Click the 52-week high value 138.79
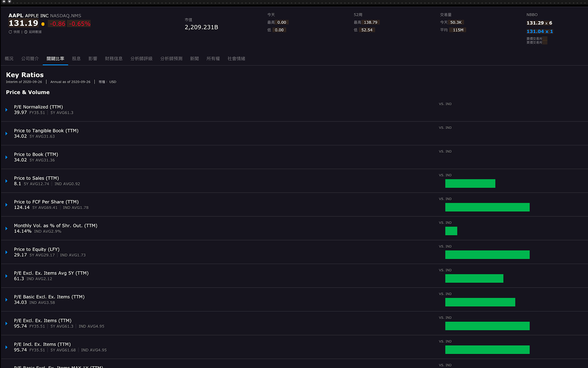Screen dimensions: 588x368 tap(370, 22)
